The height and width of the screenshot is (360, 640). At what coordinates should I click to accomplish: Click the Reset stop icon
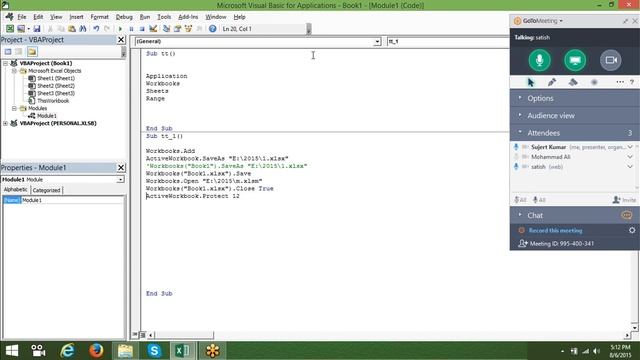click(142, 29)
